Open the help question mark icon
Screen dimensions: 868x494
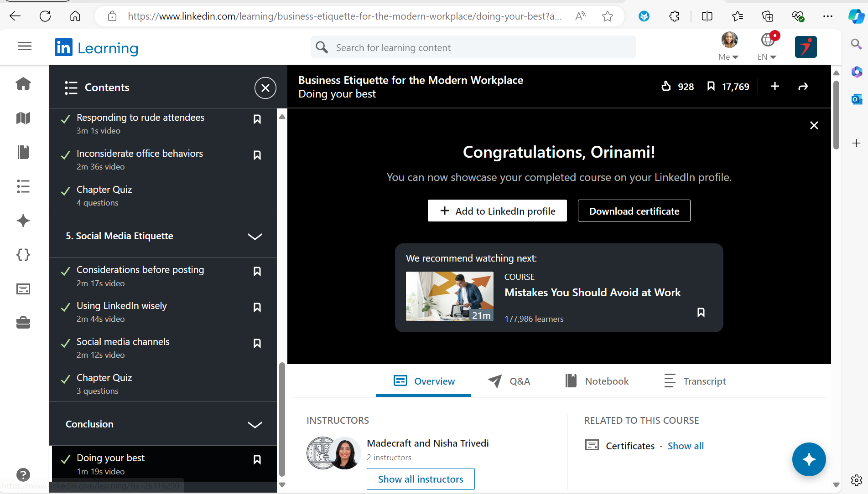pyautogui.click(x=23, y=475)
